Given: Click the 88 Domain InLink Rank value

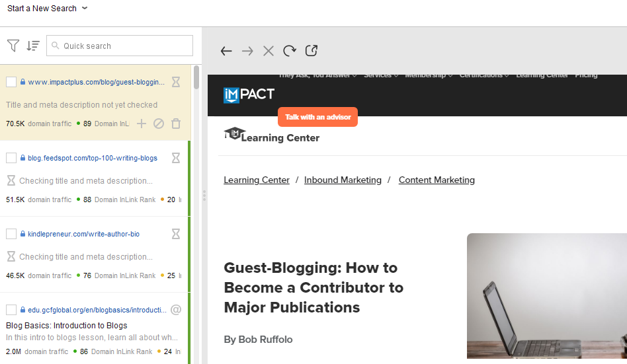Looking at the screenshot, I should [87, 200].
